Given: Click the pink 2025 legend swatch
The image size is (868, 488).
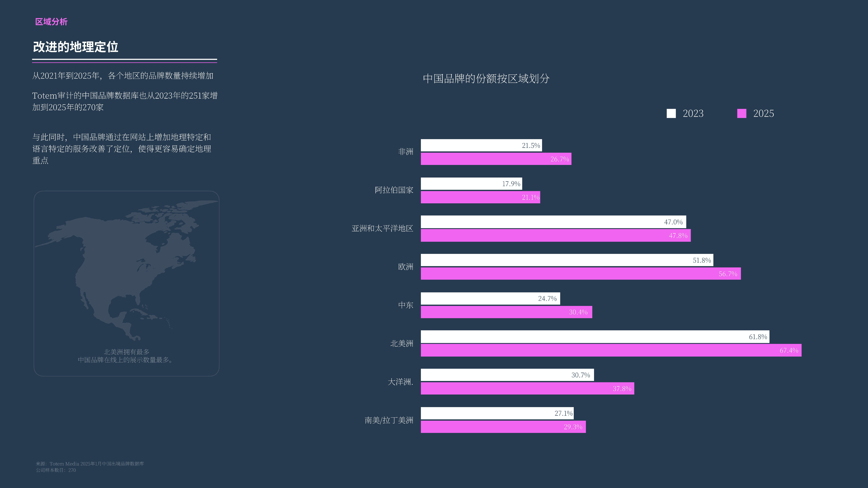Looking at the screenshot, I should pyautogui.click(x=742, y=114).
